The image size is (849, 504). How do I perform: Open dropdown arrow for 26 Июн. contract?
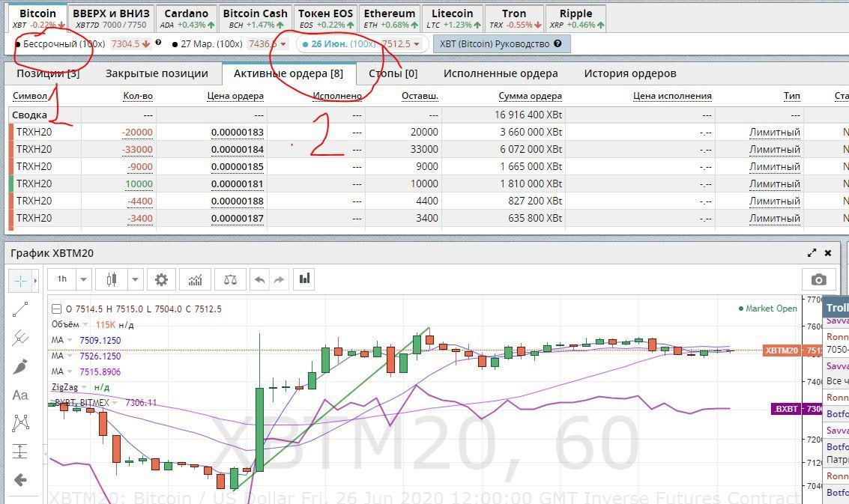pyautogui.click(x=417, y=44)
